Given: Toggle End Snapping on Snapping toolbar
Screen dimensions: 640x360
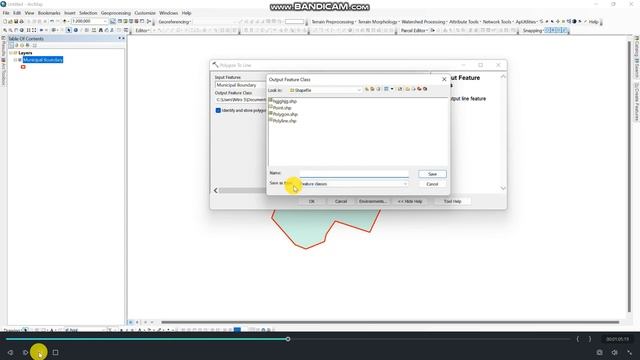Looking at the screenshot, I should tap(553, 30).
